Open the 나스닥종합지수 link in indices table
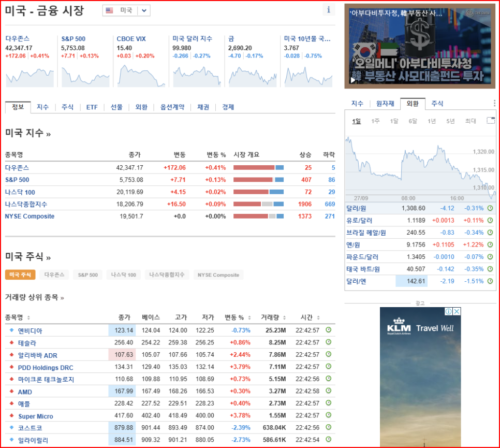500x448 pixels. (x=26, y=204)
